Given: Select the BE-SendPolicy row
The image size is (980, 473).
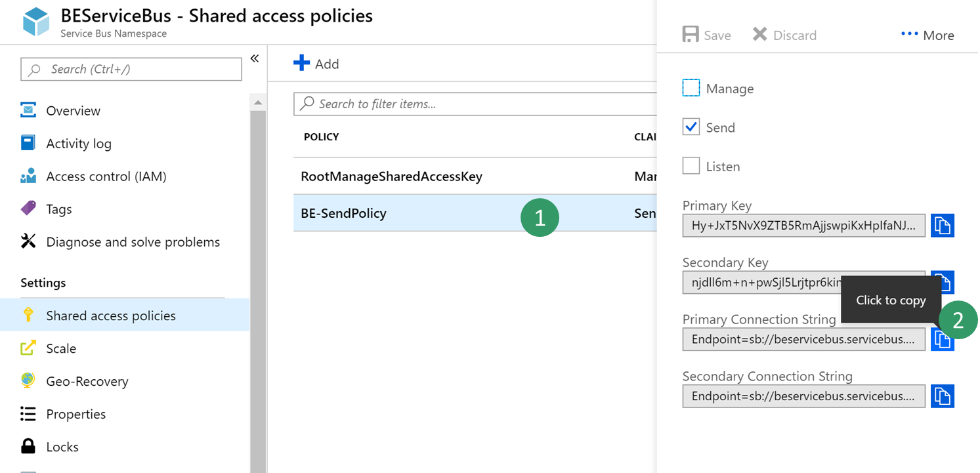Looking at the screenshot, I should coord(475,213).
